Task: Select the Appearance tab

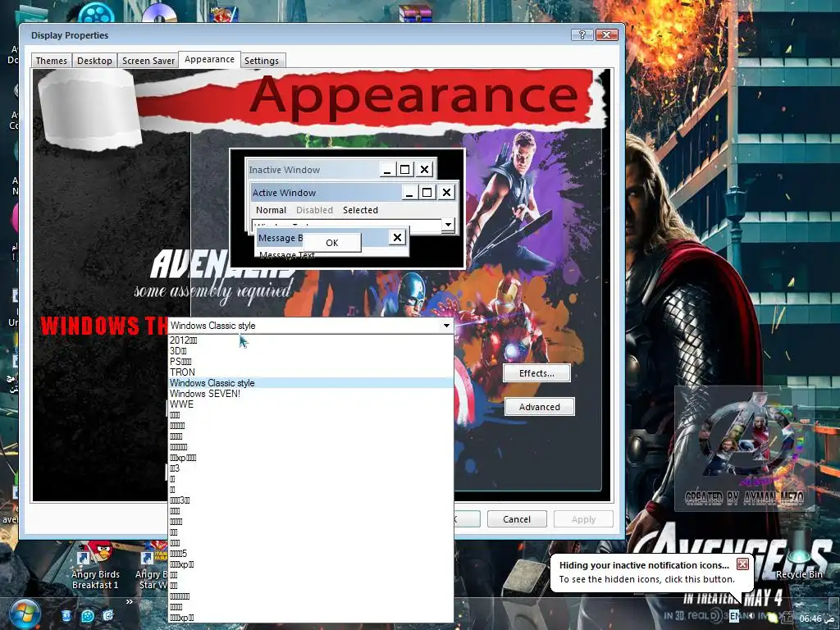Action: 209,59
